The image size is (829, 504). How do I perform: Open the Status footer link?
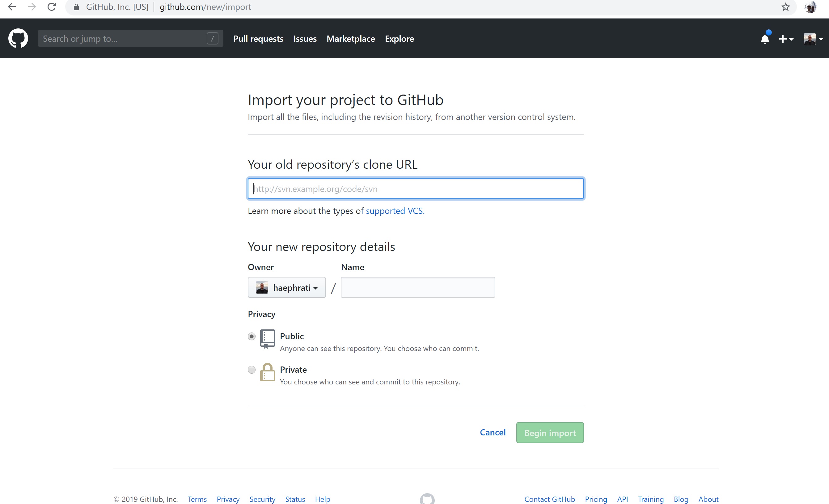pyautogui.click(x=295, y=499)
